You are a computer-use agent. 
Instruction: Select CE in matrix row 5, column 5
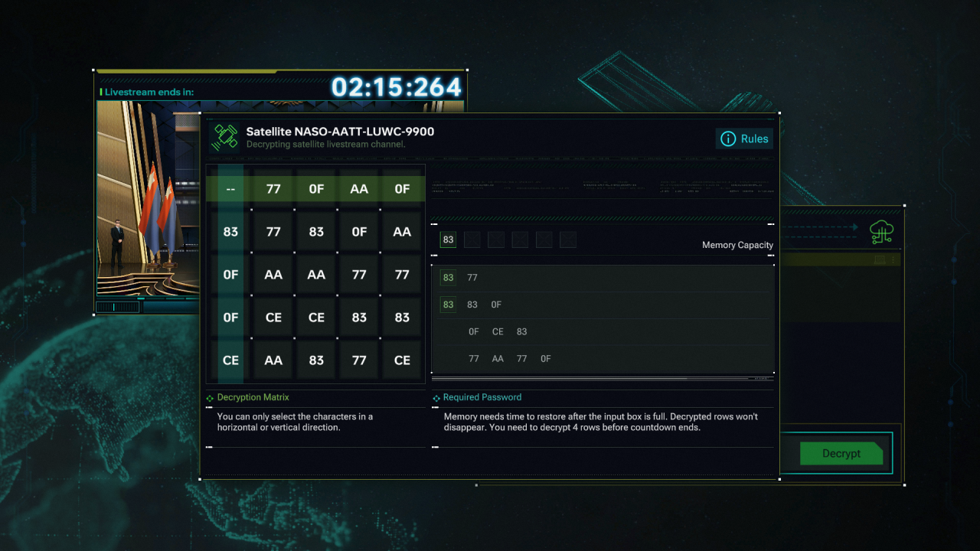[x=402, y=360]
